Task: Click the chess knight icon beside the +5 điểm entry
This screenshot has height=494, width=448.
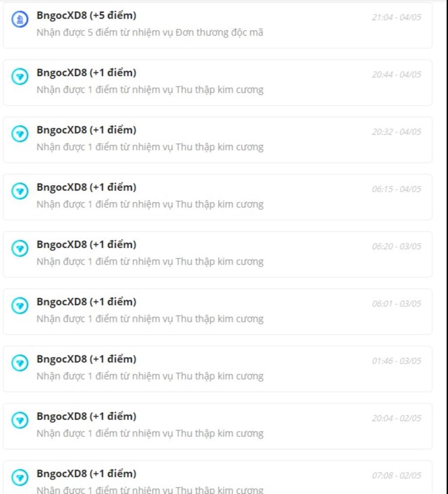Action: 20,19
